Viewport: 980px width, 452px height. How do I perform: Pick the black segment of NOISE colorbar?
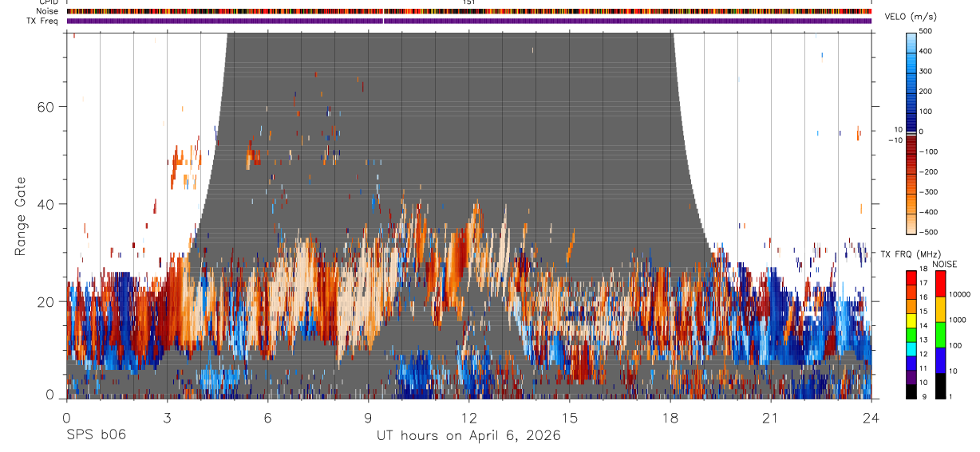(940, 385)
